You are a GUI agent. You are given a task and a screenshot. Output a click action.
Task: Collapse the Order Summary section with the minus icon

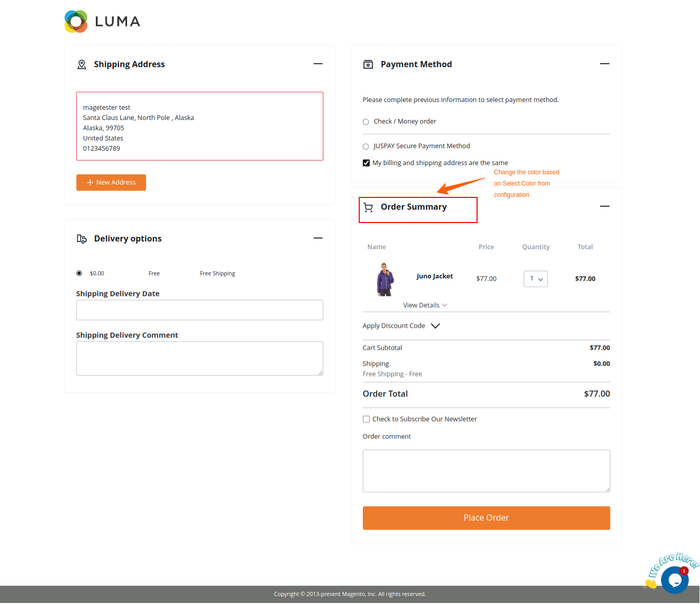[605, 206]
